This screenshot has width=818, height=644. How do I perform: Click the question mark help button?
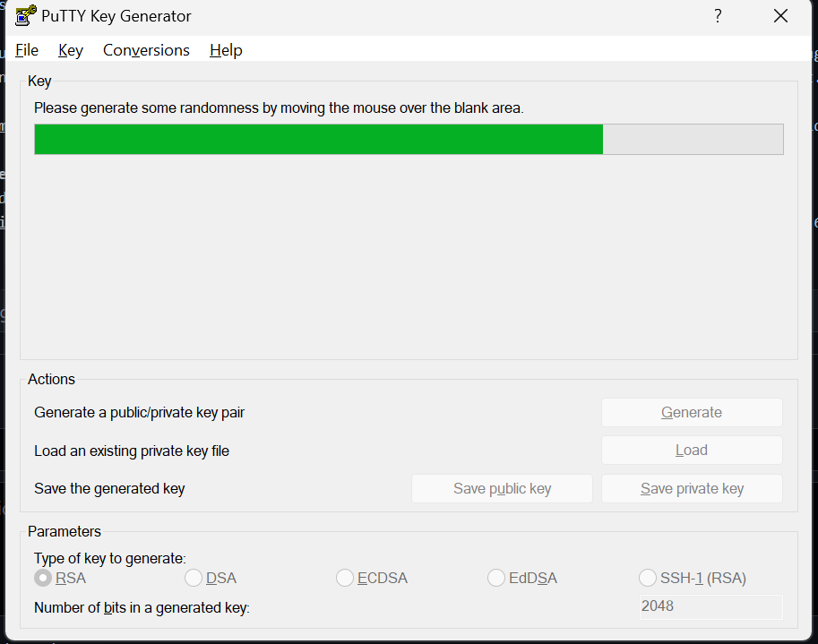(718, 16)
